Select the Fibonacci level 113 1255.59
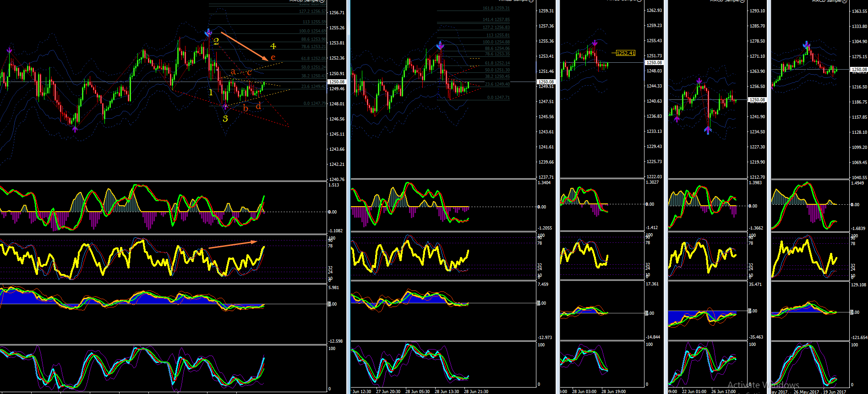Image resolution: width=868 pixels, height=394 pixels. [314, 22]
